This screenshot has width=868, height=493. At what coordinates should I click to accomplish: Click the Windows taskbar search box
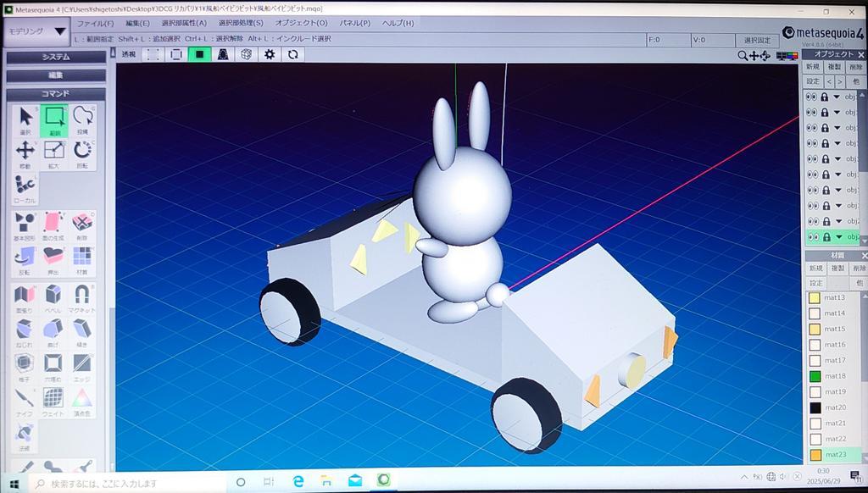coord(129,483)
